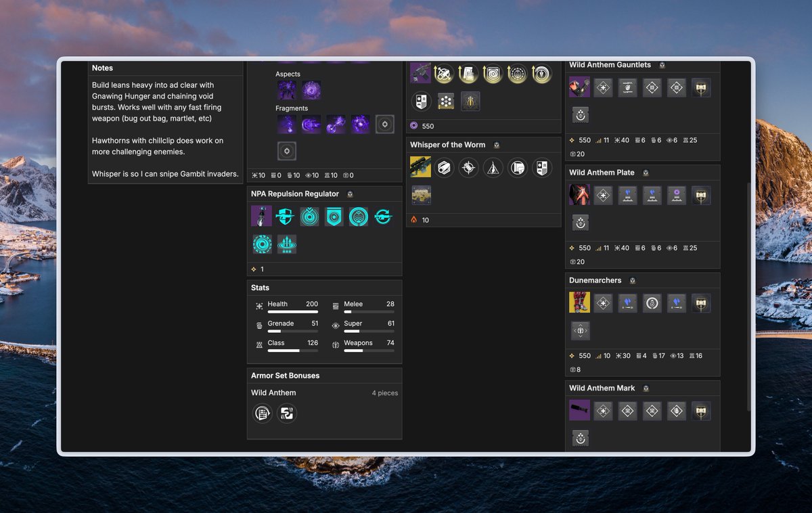Click the Whisper of the Worm title

click(x=448, y=145)
